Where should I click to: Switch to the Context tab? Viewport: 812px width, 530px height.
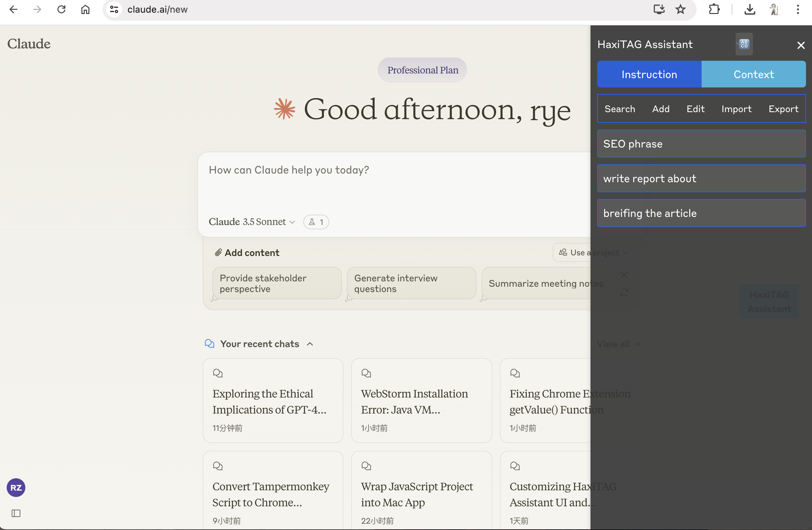point(753,74)
